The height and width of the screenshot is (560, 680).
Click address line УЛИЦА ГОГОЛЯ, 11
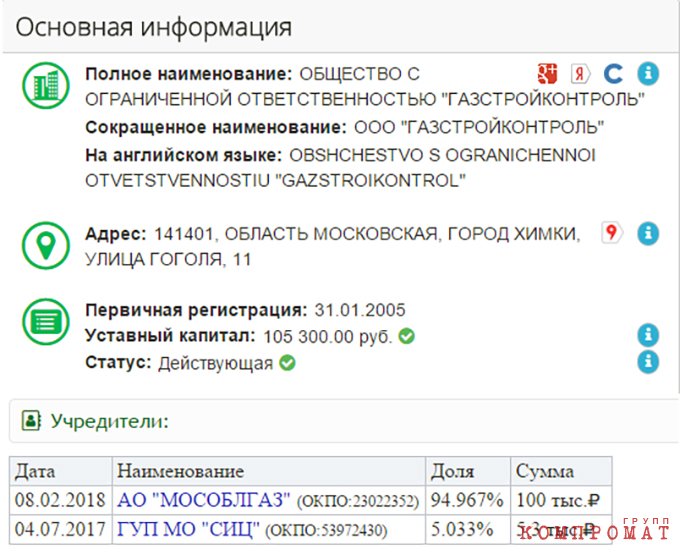tap(168, 259)
